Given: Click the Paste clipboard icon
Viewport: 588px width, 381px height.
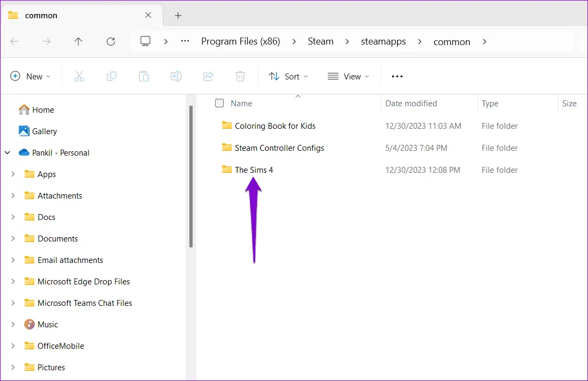Looking at the screenshot, I should pos(144,76).
